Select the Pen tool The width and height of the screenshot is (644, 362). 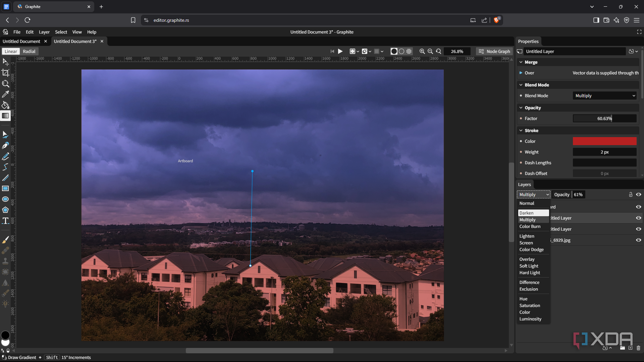tap(5, 145)
